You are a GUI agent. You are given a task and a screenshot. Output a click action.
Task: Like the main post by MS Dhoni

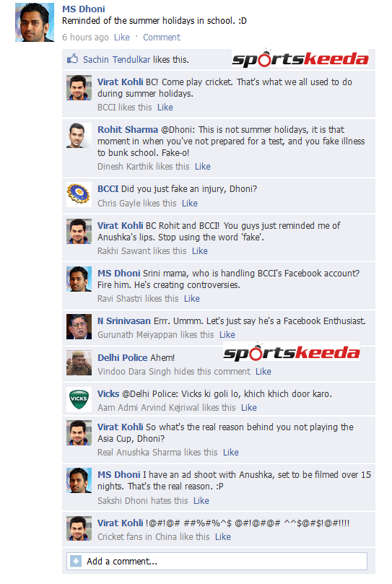tap(122, 38)
